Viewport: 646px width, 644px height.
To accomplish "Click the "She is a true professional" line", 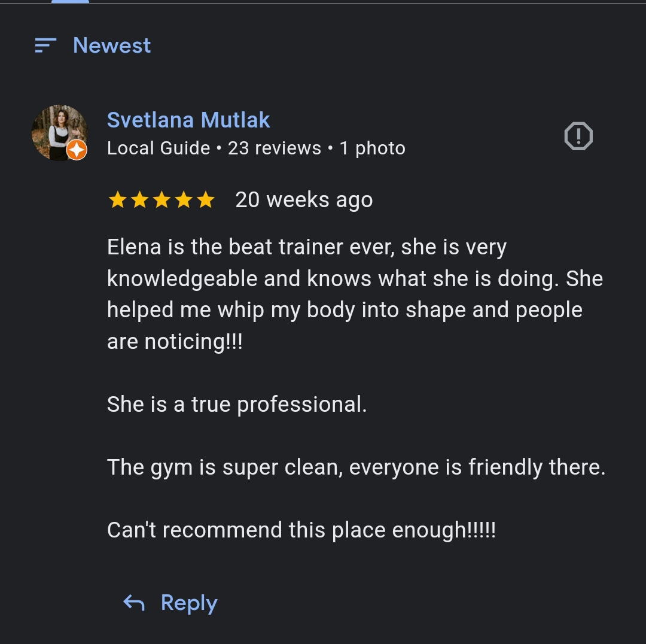I will [x=237, y=405].
